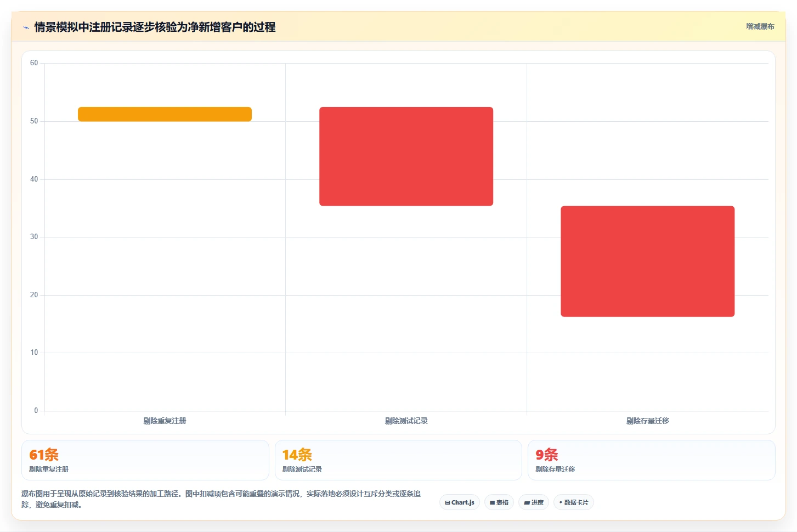Click the y-axis value 30
This screenshot has height=532, width=797.
pos(34,237)
